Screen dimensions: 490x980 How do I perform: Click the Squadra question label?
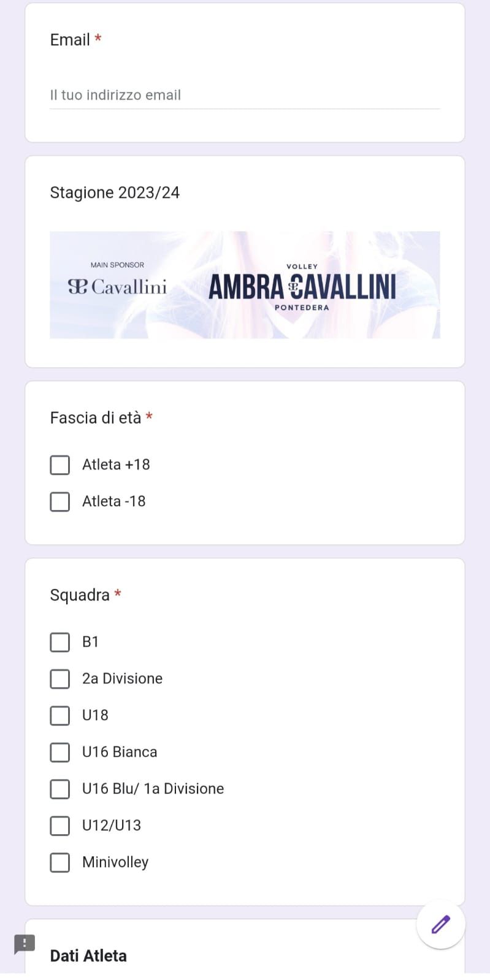pyautogui.click(x=80, y=595)
